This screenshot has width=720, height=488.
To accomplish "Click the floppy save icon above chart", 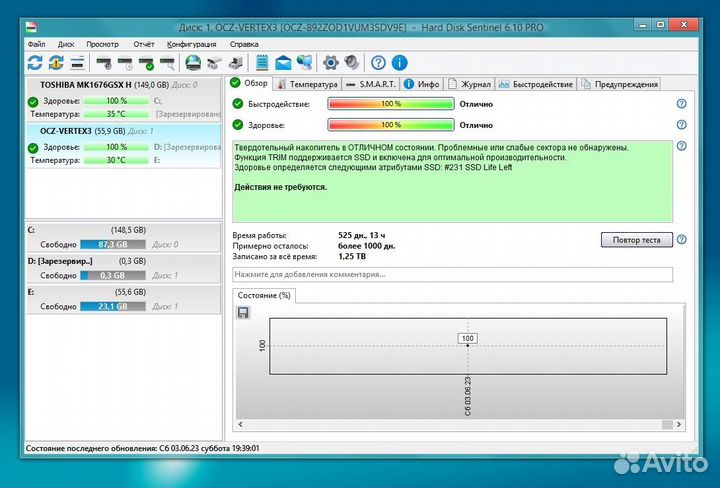I will click(x=243, y=313).
